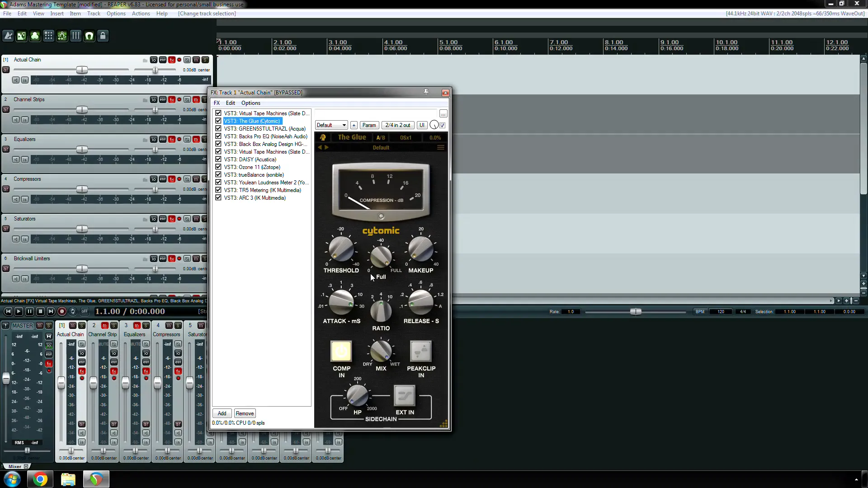868x488 pixels.
Task: Click the Record transport button
Action: [x=62, y=311]
